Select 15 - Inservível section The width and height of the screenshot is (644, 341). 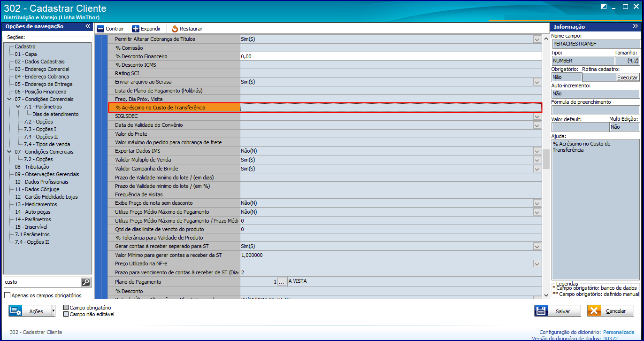point(32,227)
